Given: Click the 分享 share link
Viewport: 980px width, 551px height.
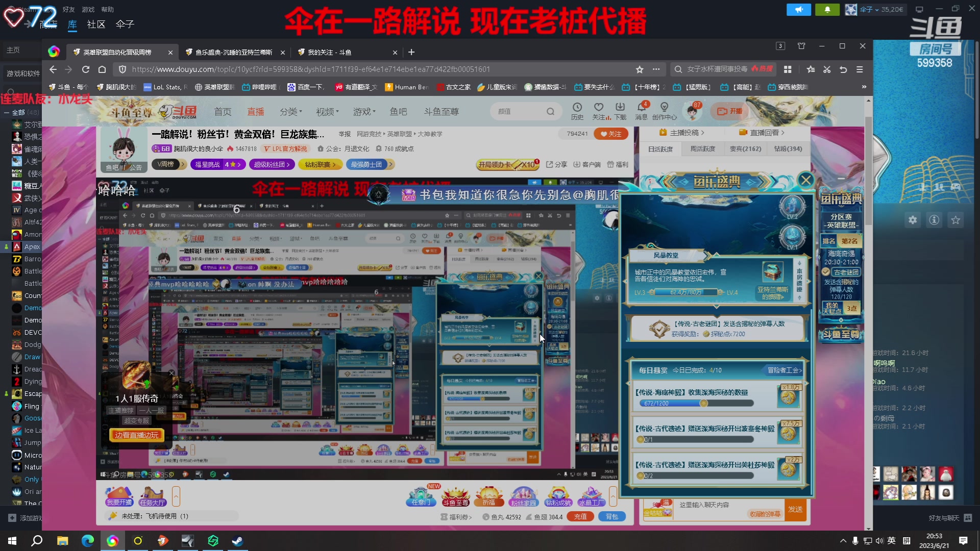Looking at the screenshot, I should click(557, 164).
